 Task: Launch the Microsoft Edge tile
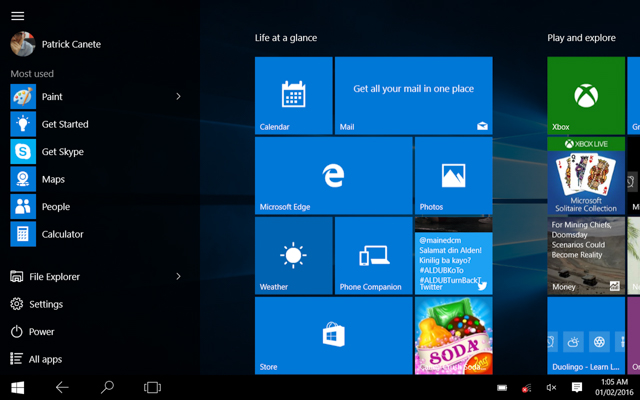click(333, 176)
